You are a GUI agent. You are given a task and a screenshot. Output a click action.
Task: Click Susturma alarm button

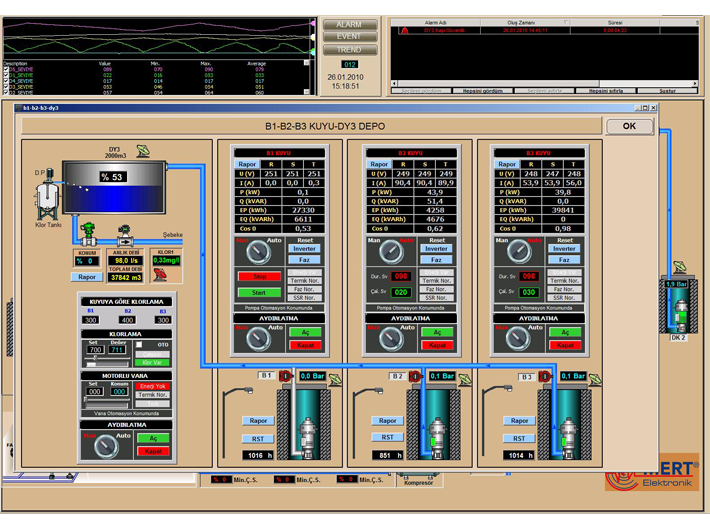coord(667,91)
